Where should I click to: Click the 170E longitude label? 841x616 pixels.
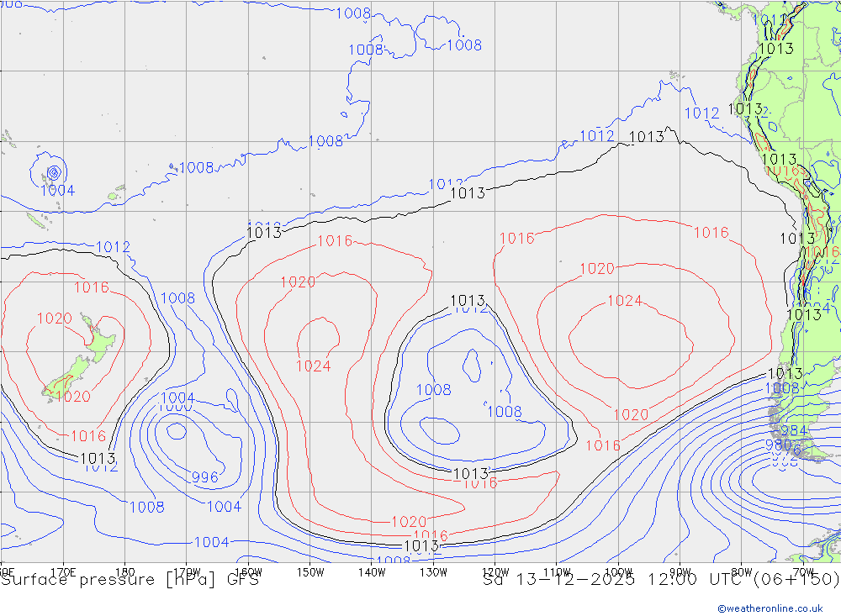click(63, 572)
